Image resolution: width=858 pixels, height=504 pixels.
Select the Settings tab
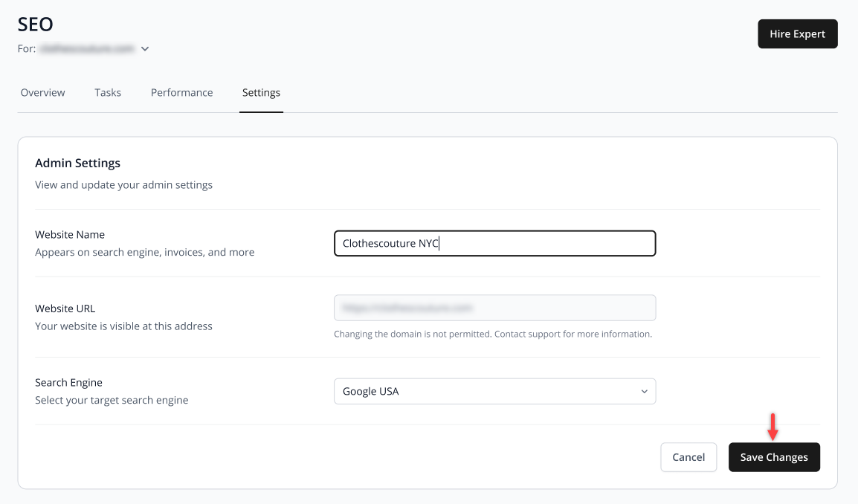point(261,92)
